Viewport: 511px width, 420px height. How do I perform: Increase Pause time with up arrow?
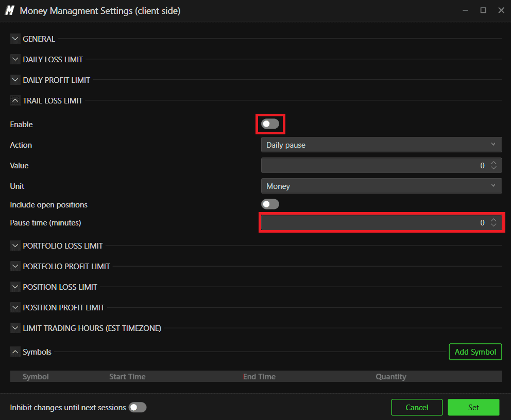(493, 220)
